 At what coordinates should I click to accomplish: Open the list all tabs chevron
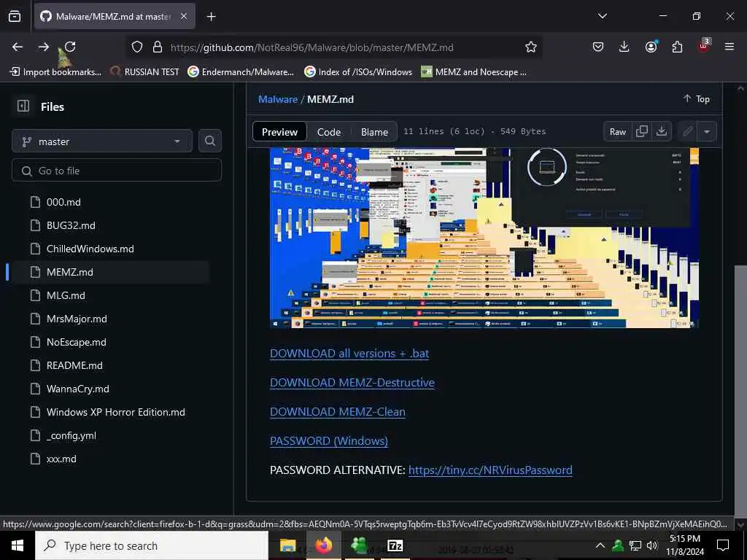[602, 16]
